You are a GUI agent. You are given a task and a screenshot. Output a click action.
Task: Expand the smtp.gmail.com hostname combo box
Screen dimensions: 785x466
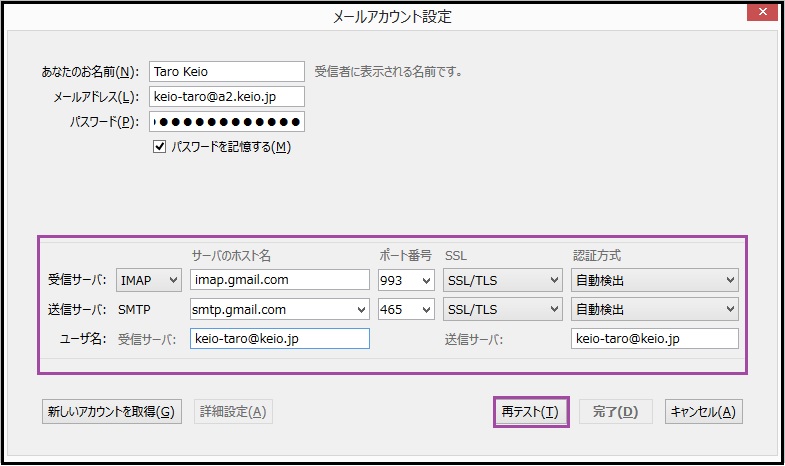(360, 310)
